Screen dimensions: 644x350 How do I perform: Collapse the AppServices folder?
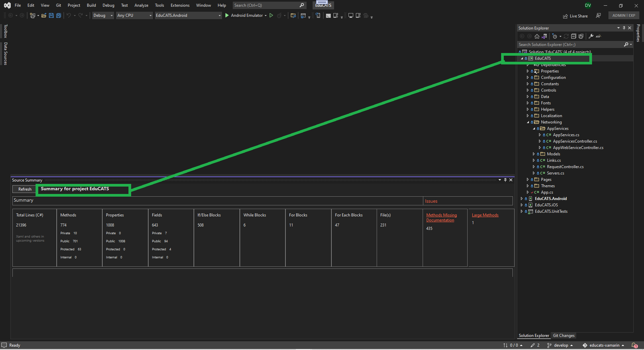[534, 129]
